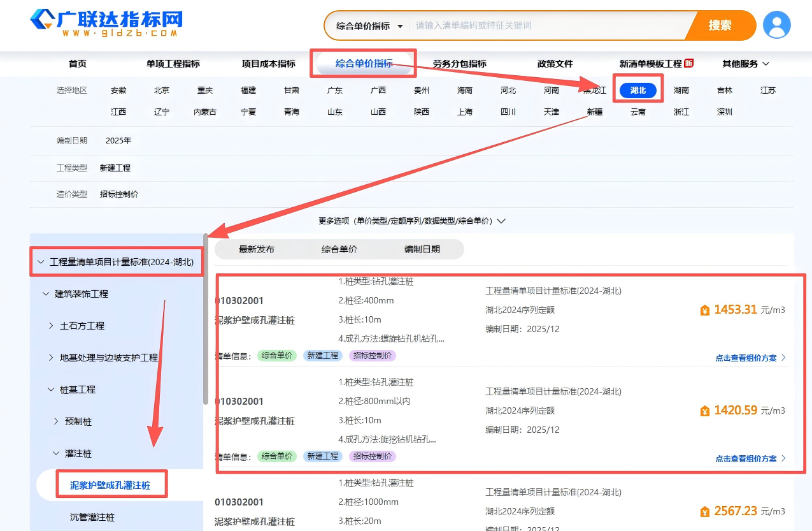Focus the 清单编码 keyword search field
The image size is (812, 531).
coord(548,26)
